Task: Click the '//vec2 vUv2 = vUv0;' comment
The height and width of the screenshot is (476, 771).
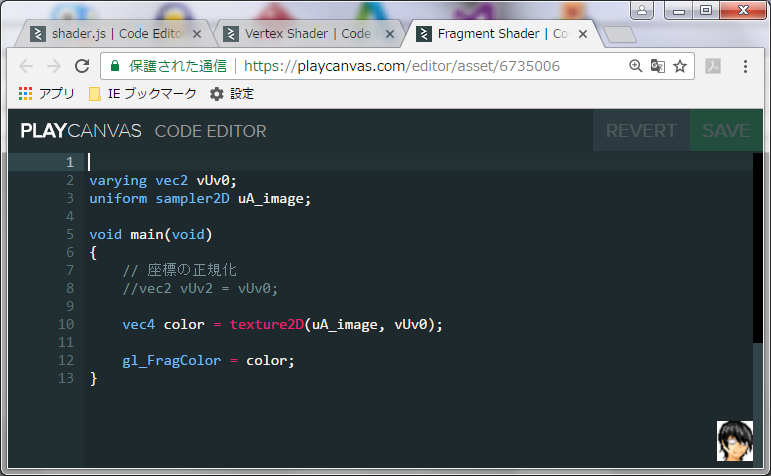Action: tap(200, 288)
